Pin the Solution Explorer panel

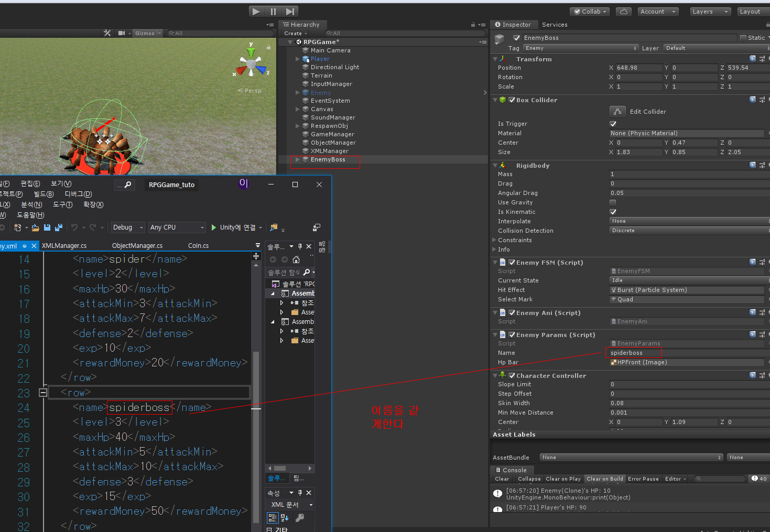tap(300, 246)
